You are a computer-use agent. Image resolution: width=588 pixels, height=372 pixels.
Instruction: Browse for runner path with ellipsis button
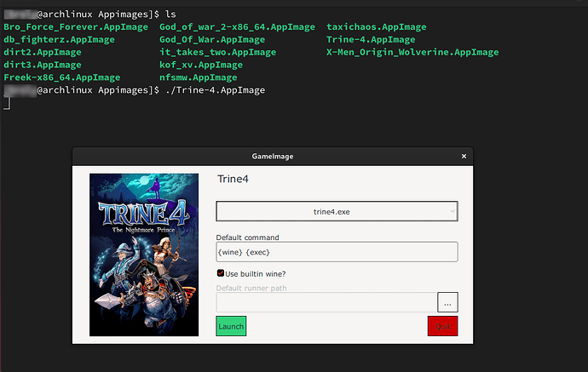point(447,302)
